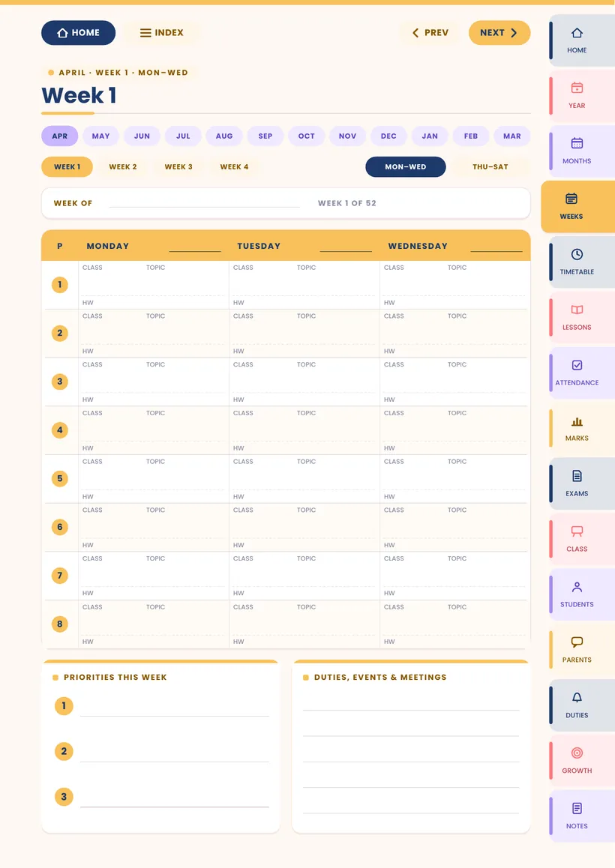Click period 1 number badge
Image resolution: width=615 pixels, height=868 pixels.
[60, 285]
